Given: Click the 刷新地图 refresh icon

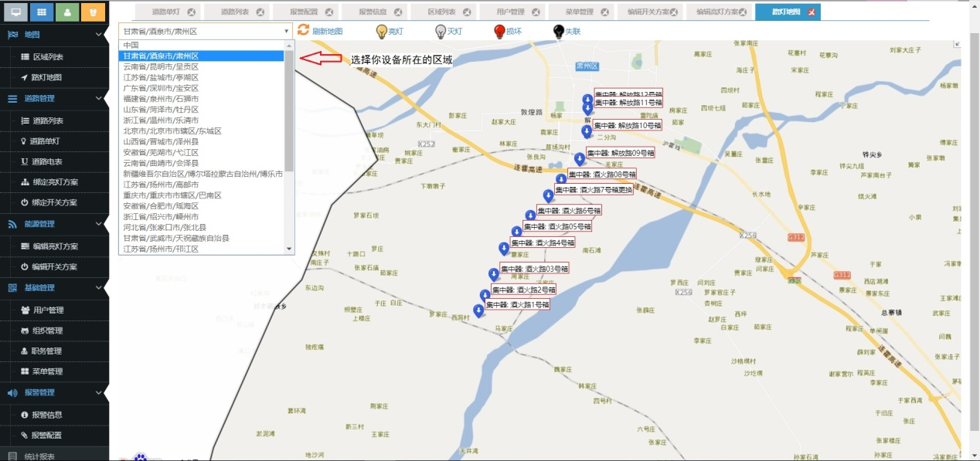Looking at the screenshot, I should 303,30.
